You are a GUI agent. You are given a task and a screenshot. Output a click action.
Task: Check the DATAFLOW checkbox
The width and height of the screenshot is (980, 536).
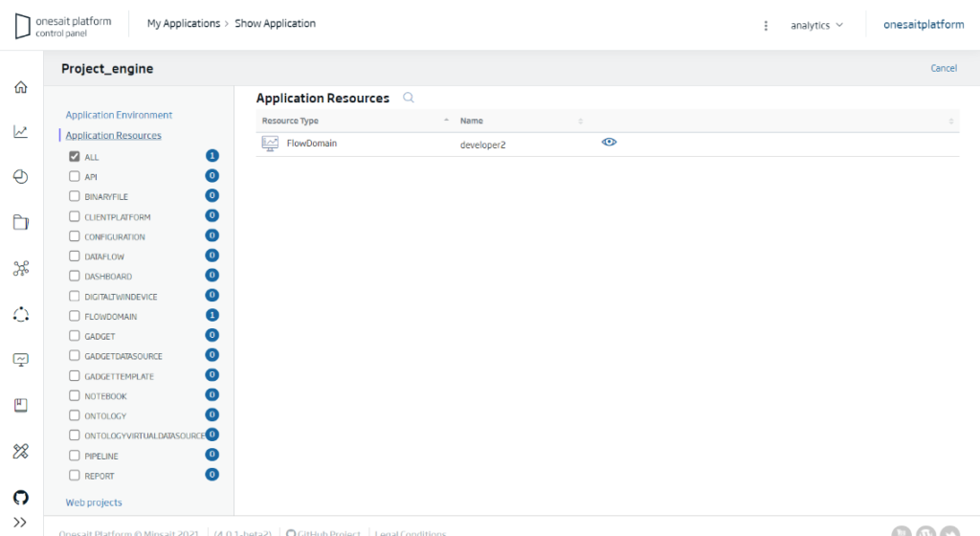(x=75, y=257)
